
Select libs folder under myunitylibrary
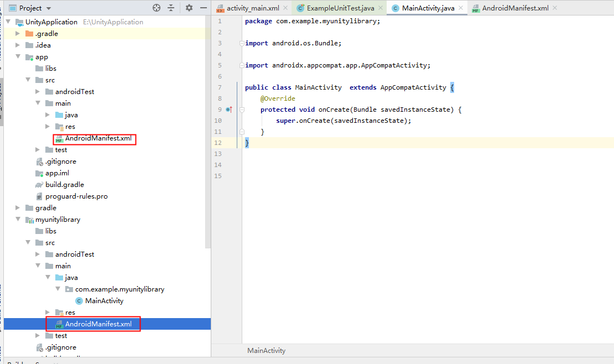46,231
